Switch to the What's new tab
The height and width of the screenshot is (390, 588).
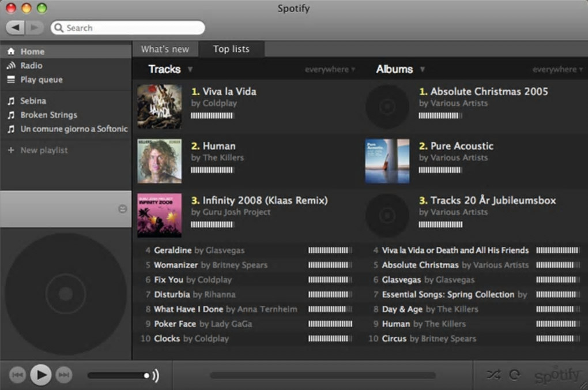click(165, 49)
